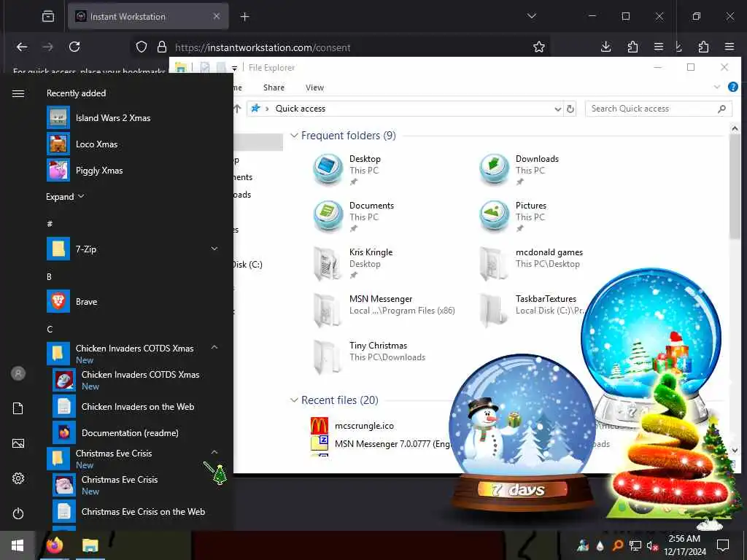Screen dimensions: 747x560
Task: Click the Start menu hamburger button
Action: click(x=18, y=93)
